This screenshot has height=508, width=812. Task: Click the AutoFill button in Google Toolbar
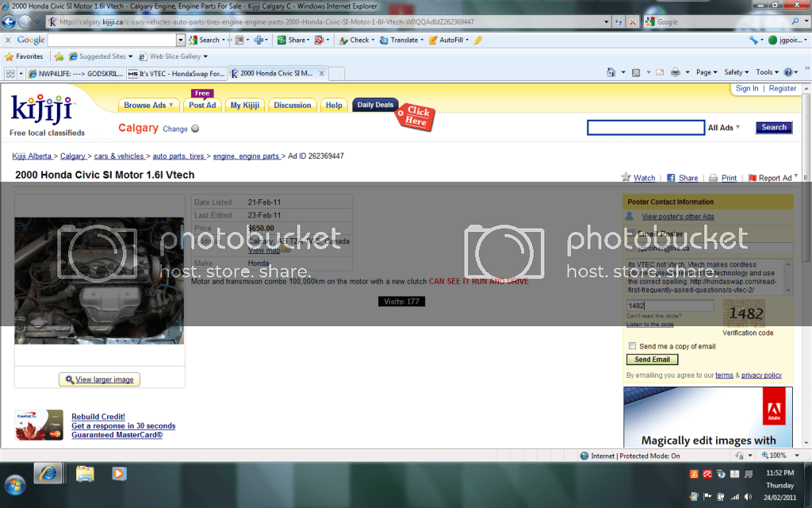click(449, 40)
